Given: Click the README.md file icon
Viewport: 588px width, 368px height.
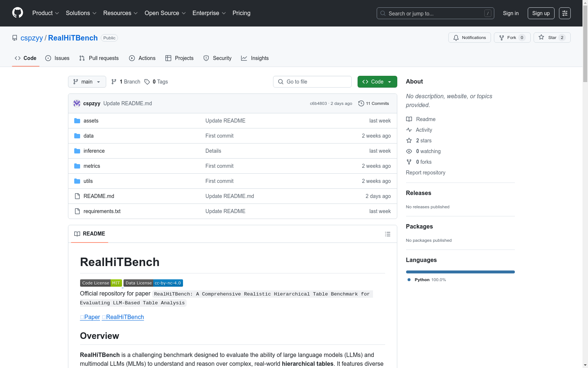Looking at the screenshot, I should point(77,196).
